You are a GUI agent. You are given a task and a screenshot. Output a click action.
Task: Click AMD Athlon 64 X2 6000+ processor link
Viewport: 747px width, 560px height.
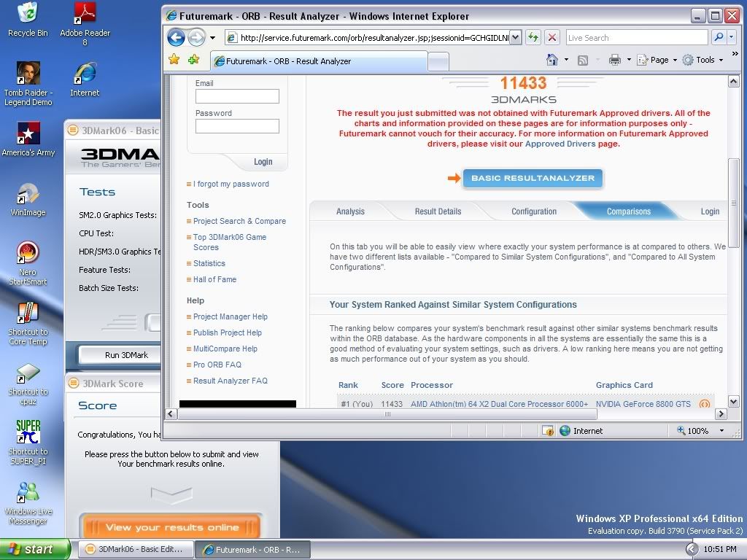coord(499,404)
